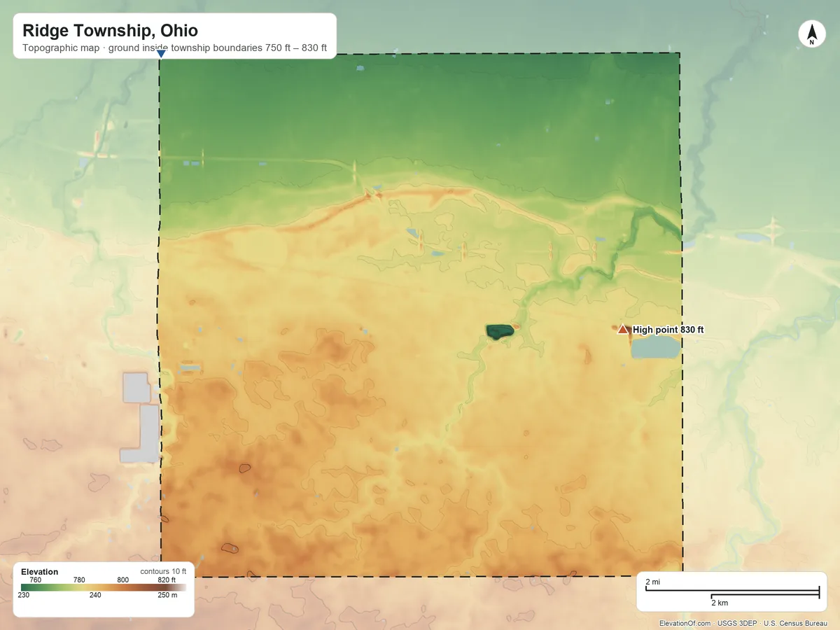Click the '760' legend tick label

pyautogui.click(x=36, y=580)
